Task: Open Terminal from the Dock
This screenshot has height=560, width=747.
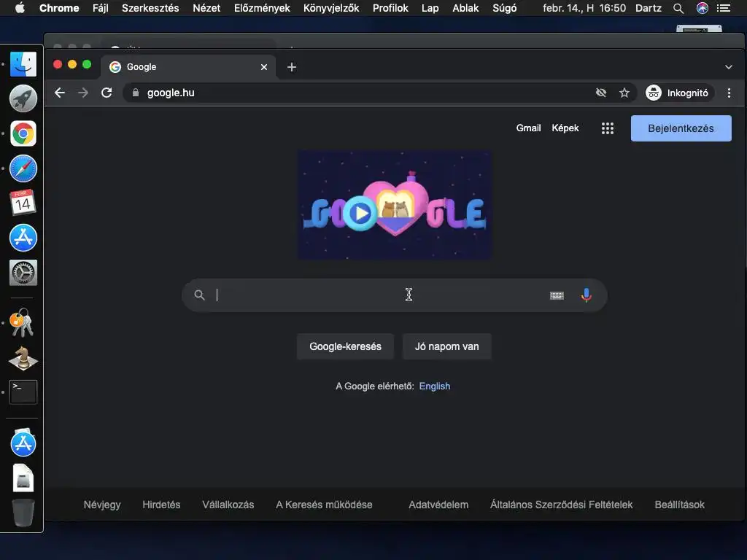Action: tap(23, 392)
